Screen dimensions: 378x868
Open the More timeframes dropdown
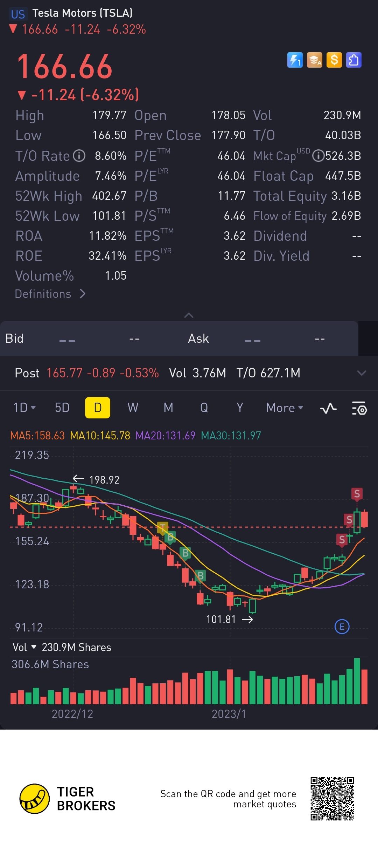click(x=285, y=408)
